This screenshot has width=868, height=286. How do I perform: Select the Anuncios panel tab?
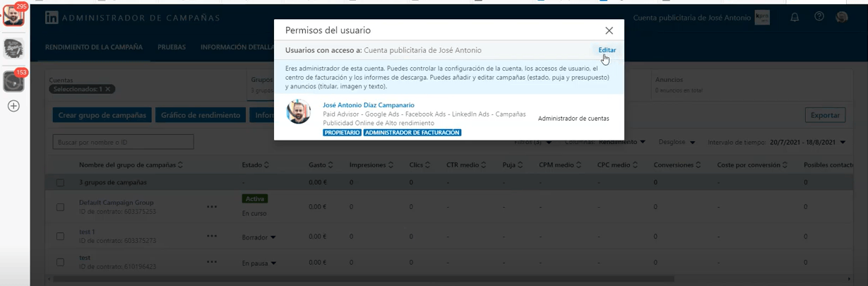pyautogui.click(x=749, y=84)
